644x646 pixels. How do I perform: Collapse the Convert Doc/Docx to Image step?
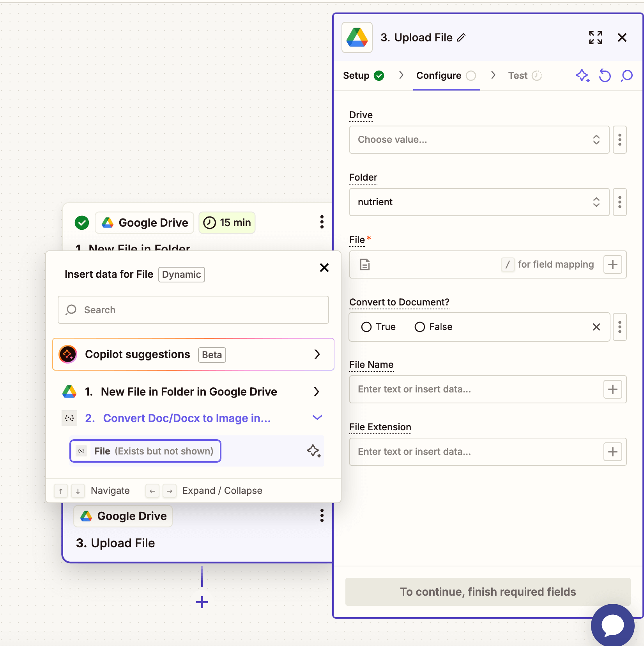point(317,418)
